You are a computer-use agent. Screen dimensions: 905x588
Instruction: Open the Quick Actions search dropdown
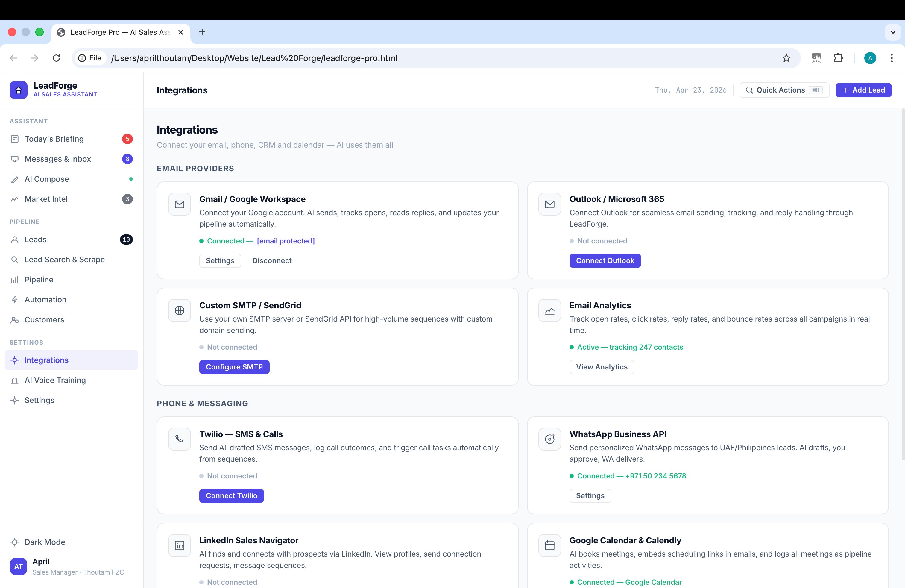point(784,90)
